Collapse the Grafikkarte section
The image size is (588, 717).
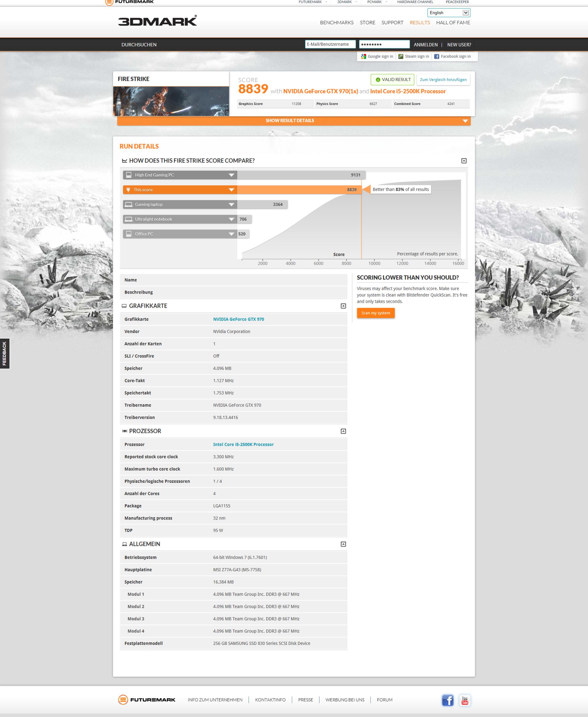point(343,306)
